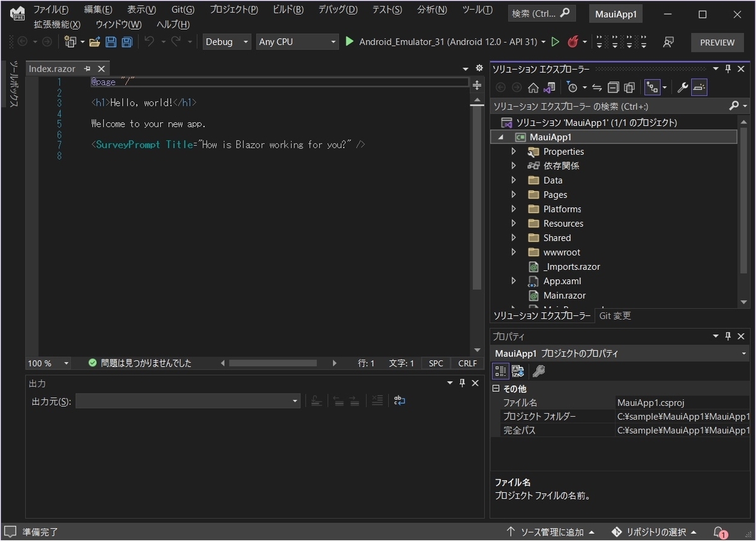The width and height of the screenshot is (756, 542).
Task: Open the Git(G) menu
Action: [183, 10]
